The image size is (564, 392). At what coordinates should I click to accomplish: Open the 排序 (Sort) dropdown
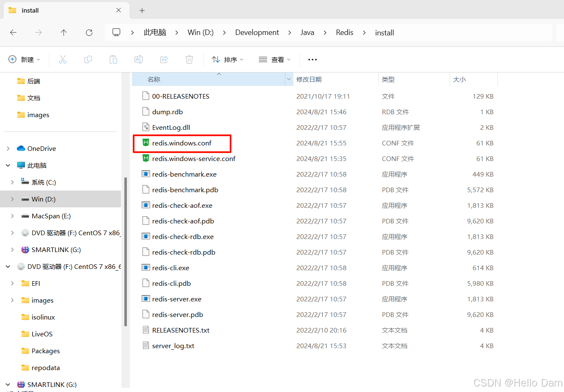[x=228, y=59]
